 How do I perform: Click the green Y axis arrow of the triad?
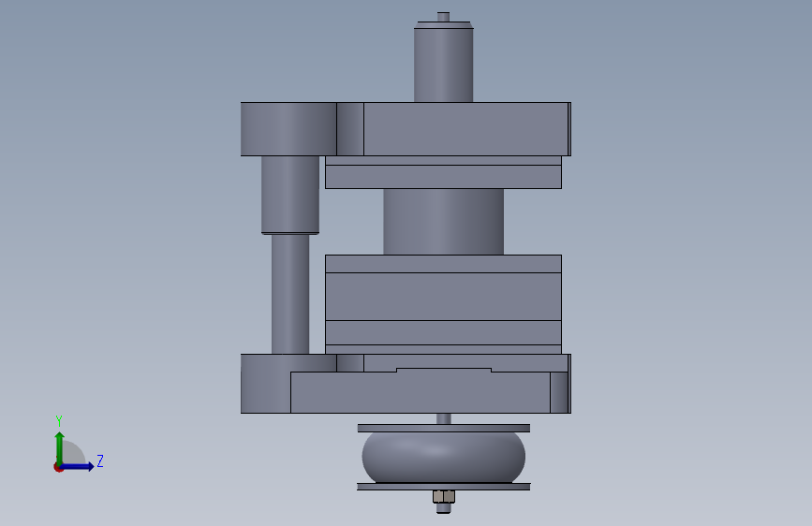tap(60, 447)
